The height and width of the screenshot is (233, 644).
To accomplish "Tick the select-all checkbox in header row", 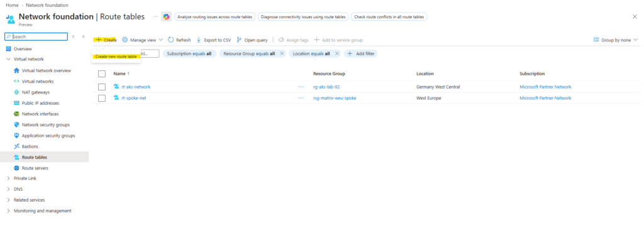I will (102, 74).
